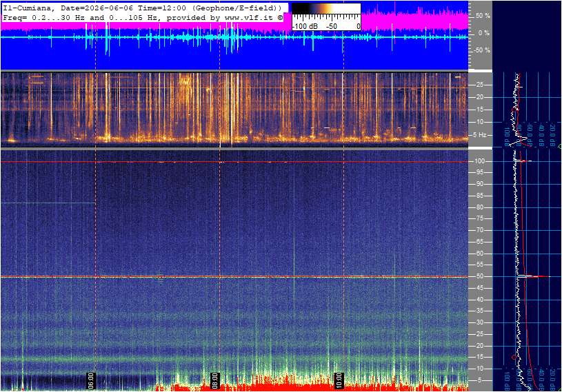
Task: Click the 100 tick on the lower frequency axis
Action: tap(479, 161)
